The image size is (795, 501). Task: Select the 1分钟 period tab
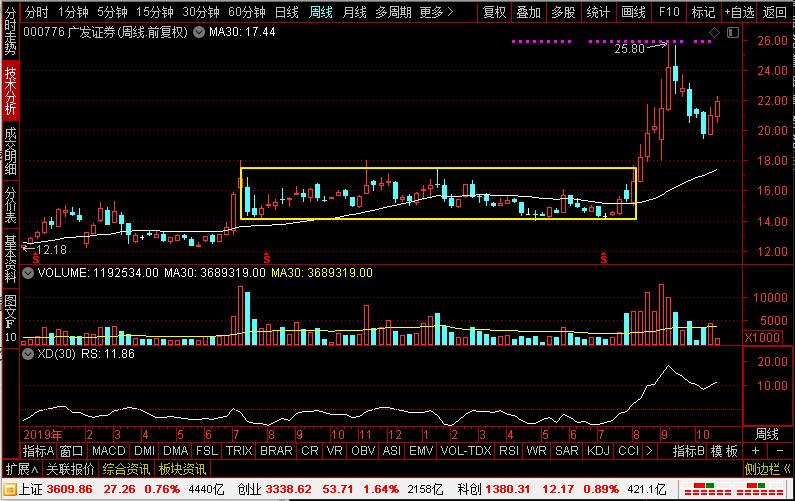73,12
